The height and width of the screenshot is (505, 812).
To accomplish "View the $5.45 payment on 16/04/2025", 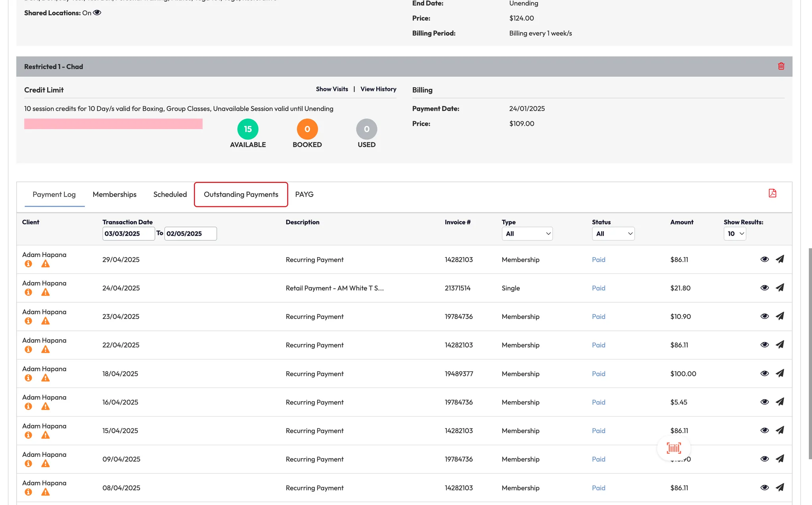I will click(x=764, y=402).
